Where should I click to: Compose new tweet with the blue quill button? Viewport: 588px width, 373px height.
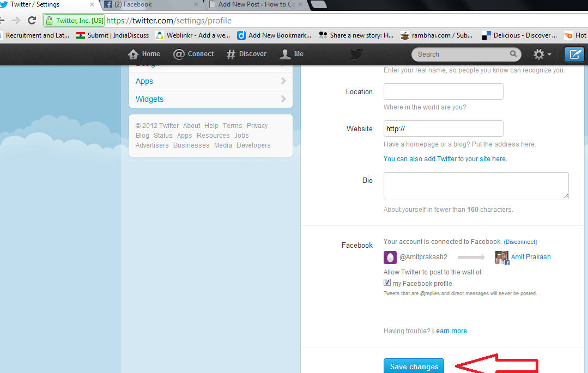click(x=574, y=54)
